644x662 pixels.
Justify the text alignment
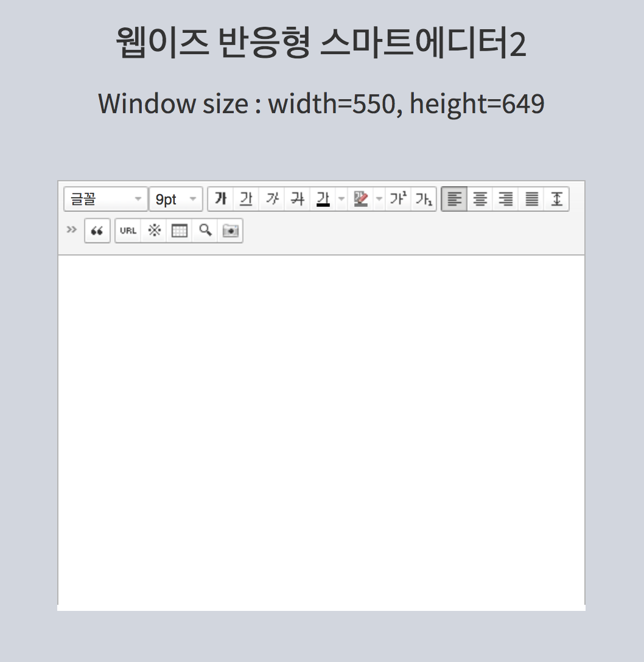coord(531,199)
